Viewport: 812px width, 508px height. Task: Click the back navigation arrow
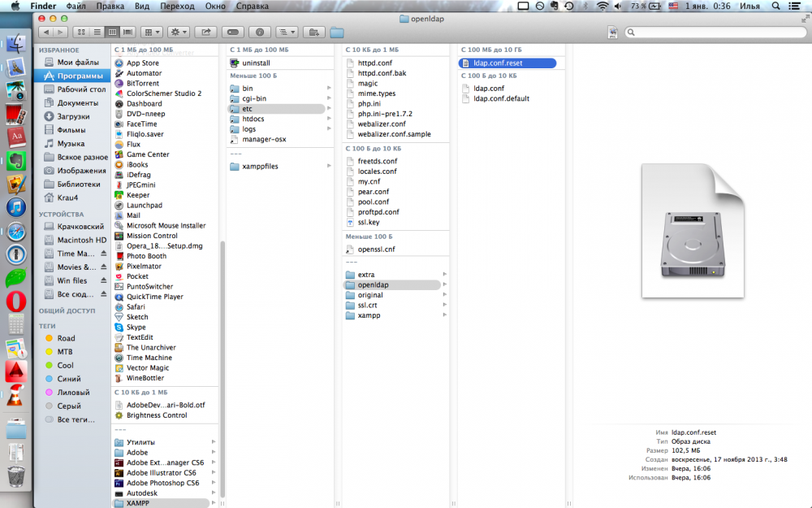45,33
